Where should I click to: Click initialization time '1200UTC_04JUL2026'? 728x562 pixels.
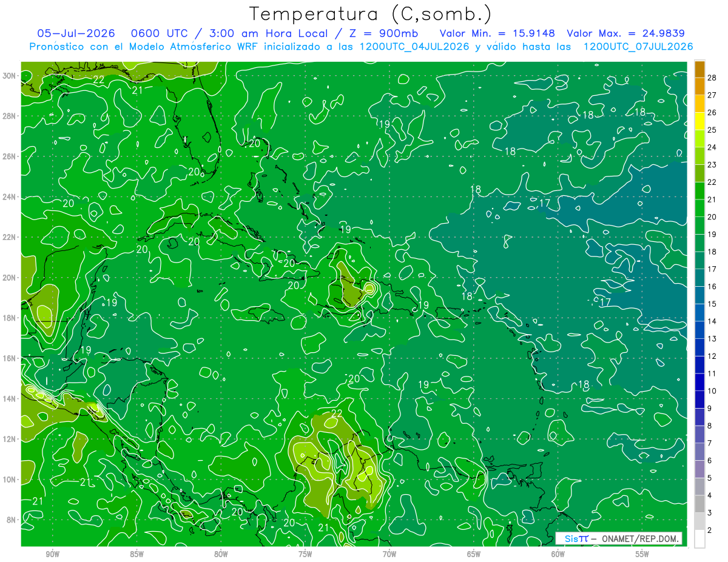pos(414,47)
